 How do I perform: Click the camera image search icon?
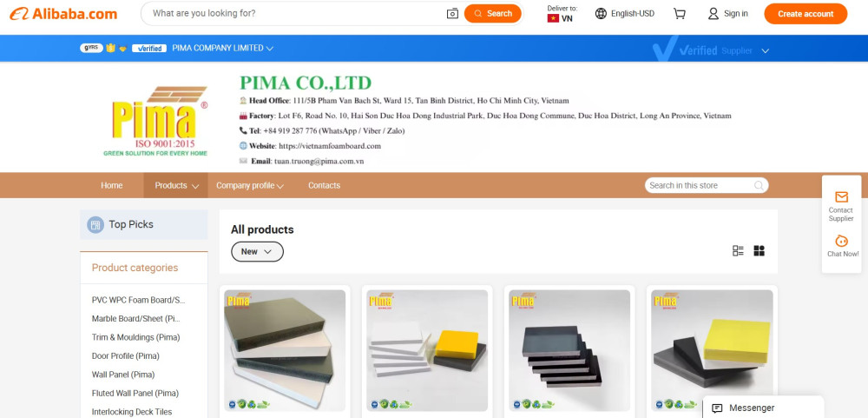[x=452, y=14]
